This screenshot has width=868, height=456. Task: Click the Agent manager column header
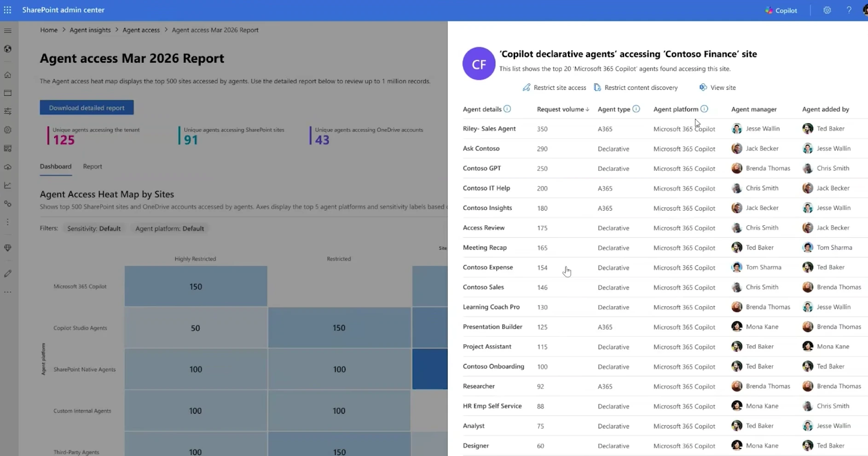point(754,109)
